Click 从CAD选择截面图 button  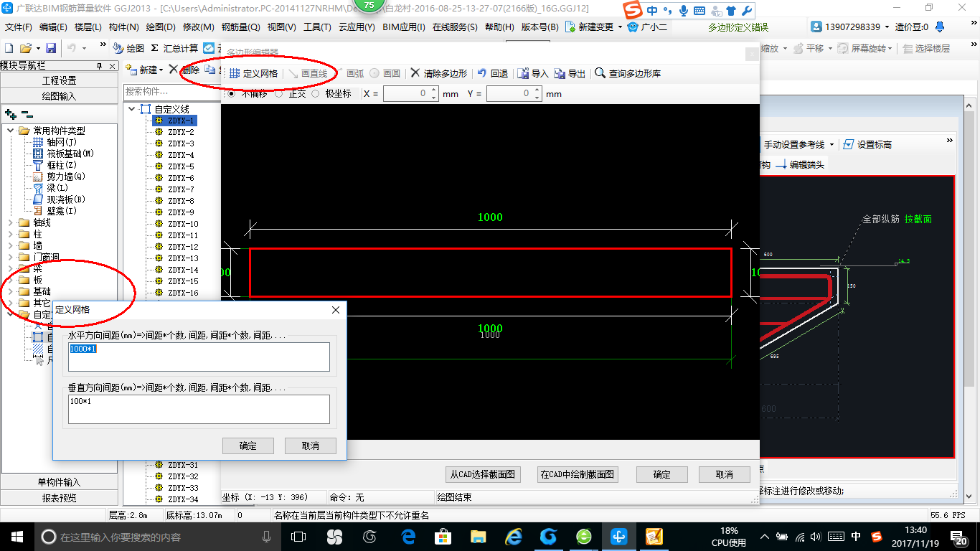click(482, 474)
